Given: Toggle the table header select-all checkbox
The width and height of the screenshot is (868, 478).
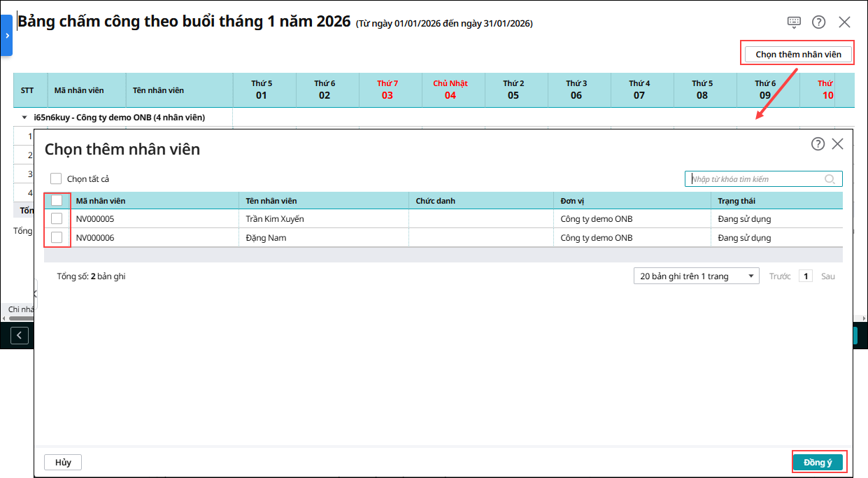Looking at the screenshot, I should 57,200.
